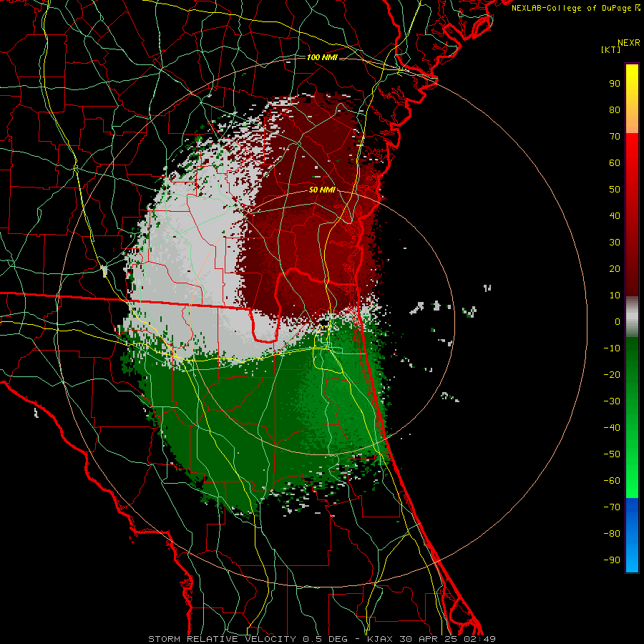Screen dimensions: 644x644
Task: Click the bright green band of color bar
Action: click(x=632, y=472)
